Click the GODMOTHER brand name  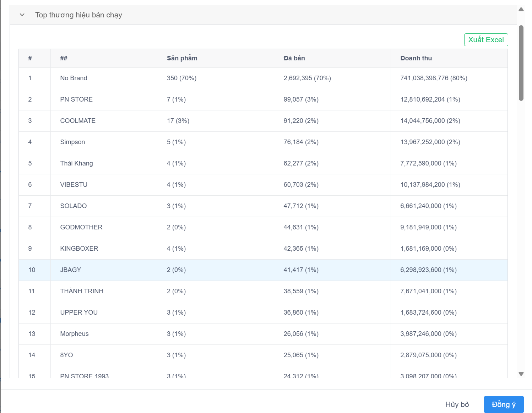81,227
